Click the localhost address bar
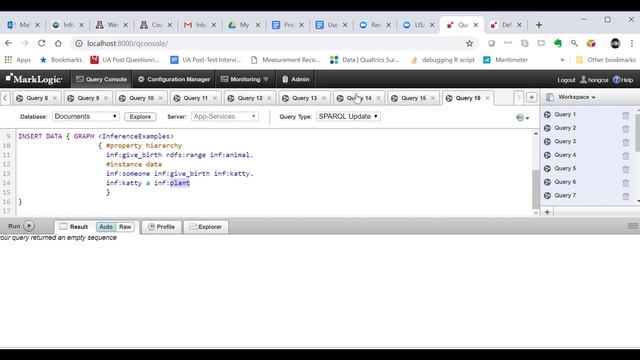The image size is (640, 360). pyautogui.click(x=269, y=43)
